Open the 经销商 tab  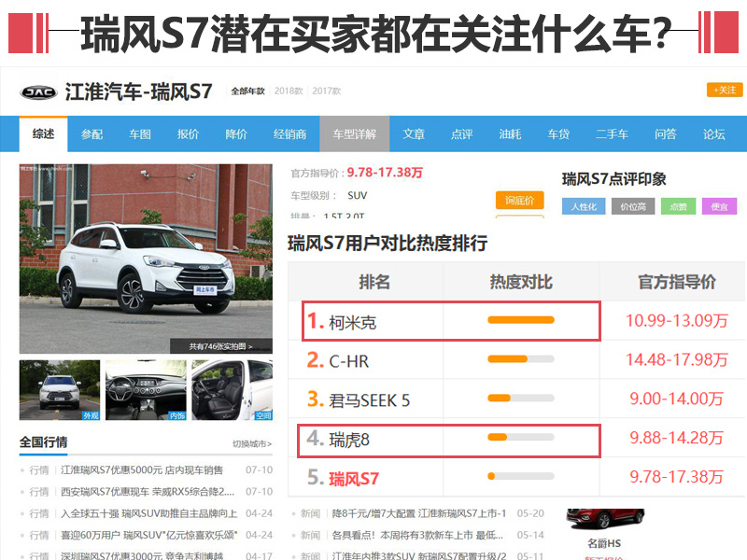coord(289,134)
